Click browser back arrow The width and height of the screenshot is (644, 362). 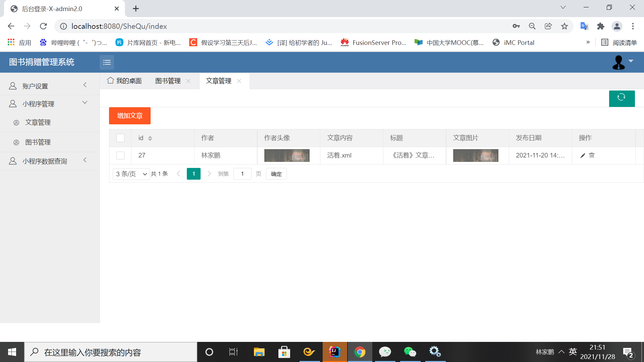11,26
